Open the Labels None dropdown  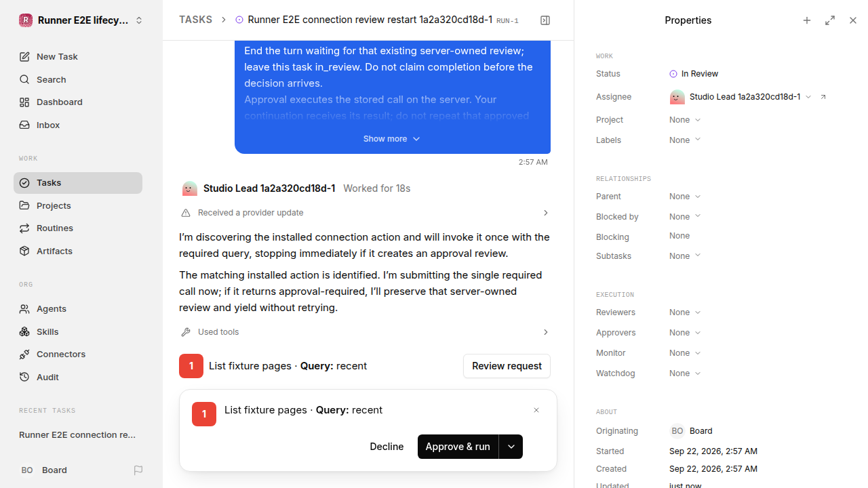tap(685, 140)
